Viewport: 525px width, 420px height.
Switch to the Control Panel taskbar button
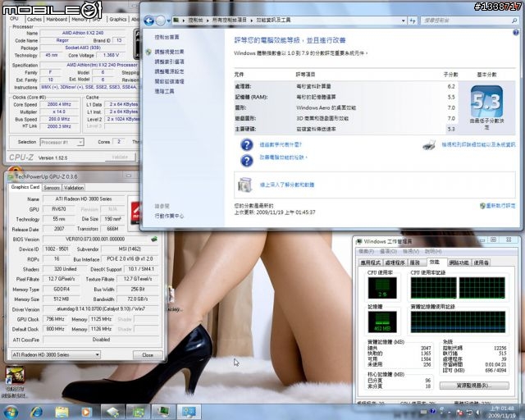(x=189, y=412)
